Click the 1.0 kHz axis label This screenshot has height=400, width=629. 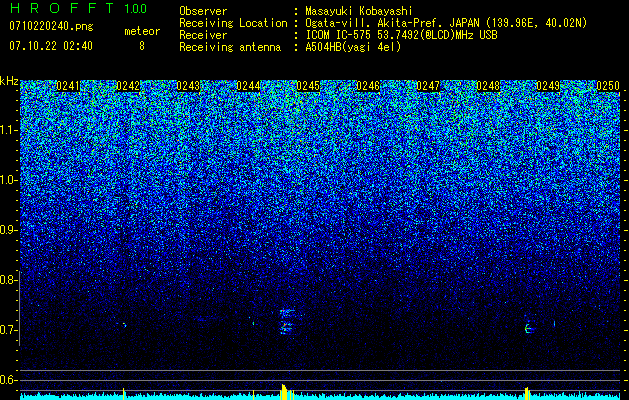pos(9,180)
